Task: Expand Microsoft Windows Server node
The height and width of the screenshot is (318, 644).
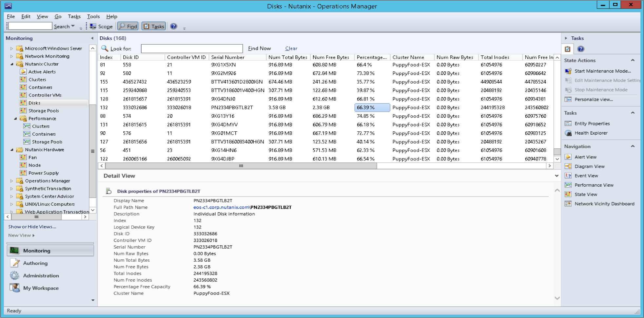Action: click(11, 48)
